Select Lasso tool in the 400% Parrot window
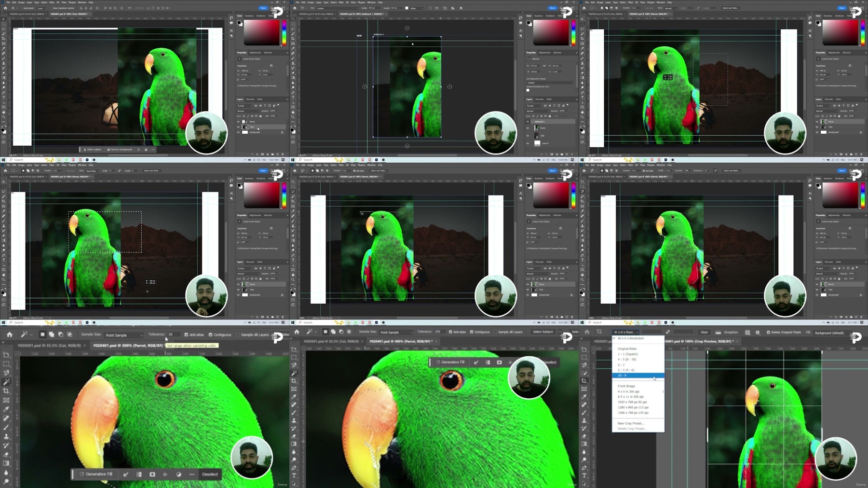 [x=294, y=365]
